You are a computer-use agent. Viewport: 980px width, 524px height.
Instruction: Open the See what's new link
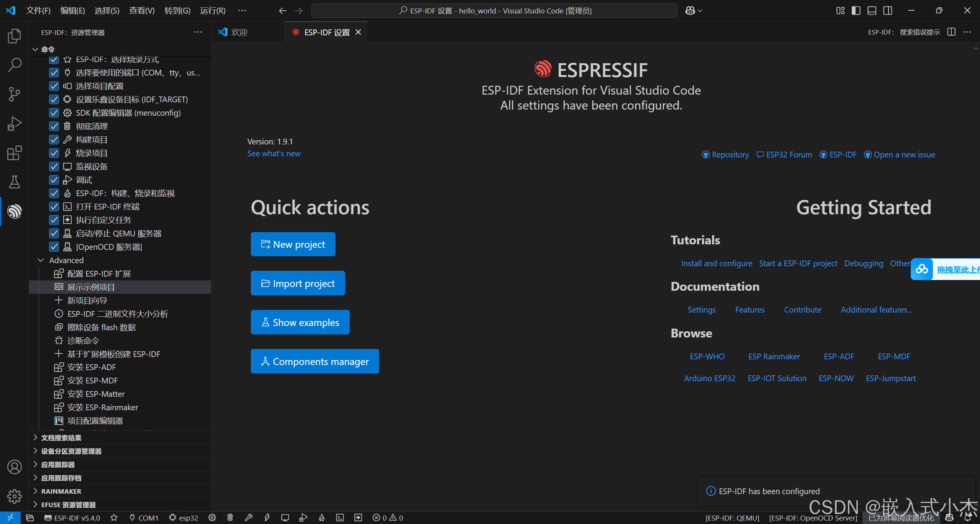pyautogui.click(x=274, y=154)
